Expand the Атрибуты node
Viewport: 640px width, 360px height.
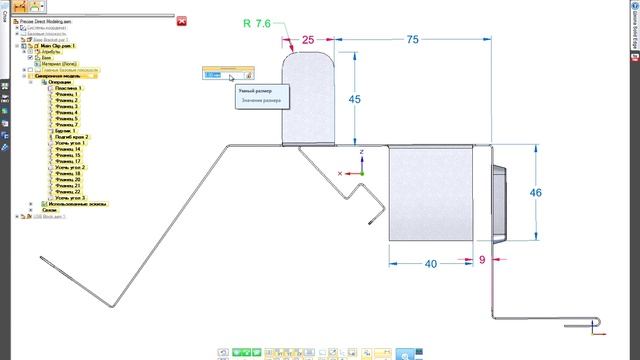pyautogui.click(x=24, y=52)
